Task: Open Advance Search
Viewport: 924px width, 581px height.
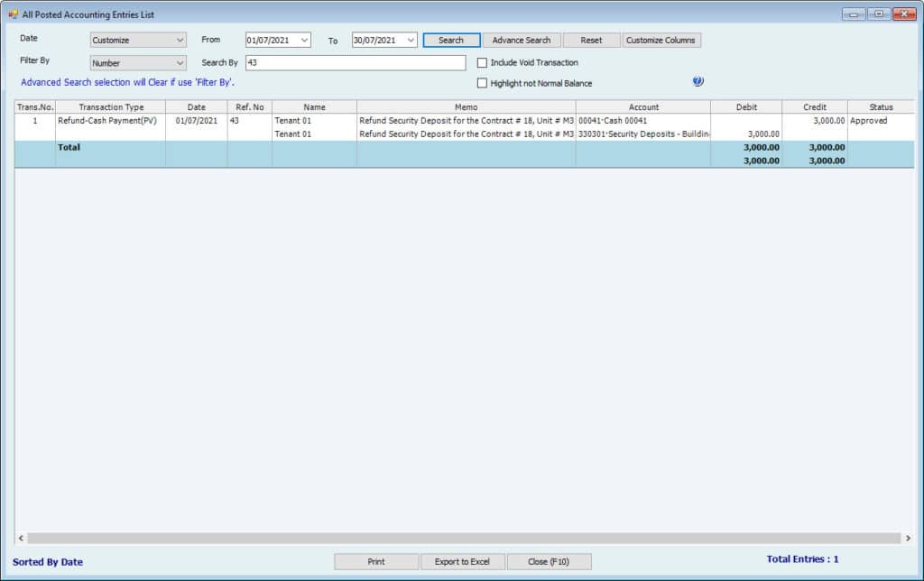Action: (522, 41)
